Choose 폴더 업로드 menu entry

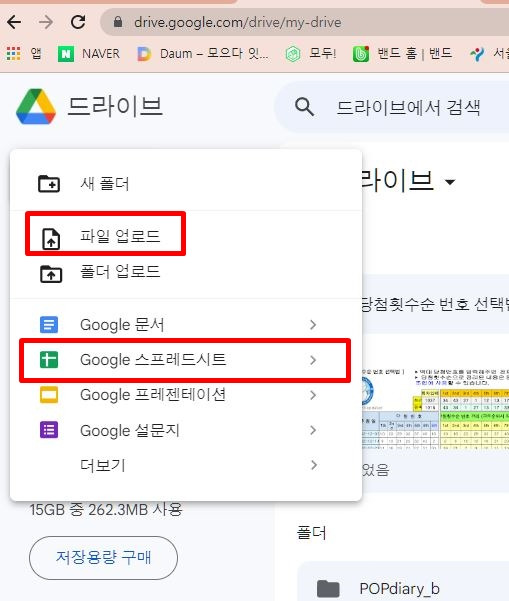(186, 272)
